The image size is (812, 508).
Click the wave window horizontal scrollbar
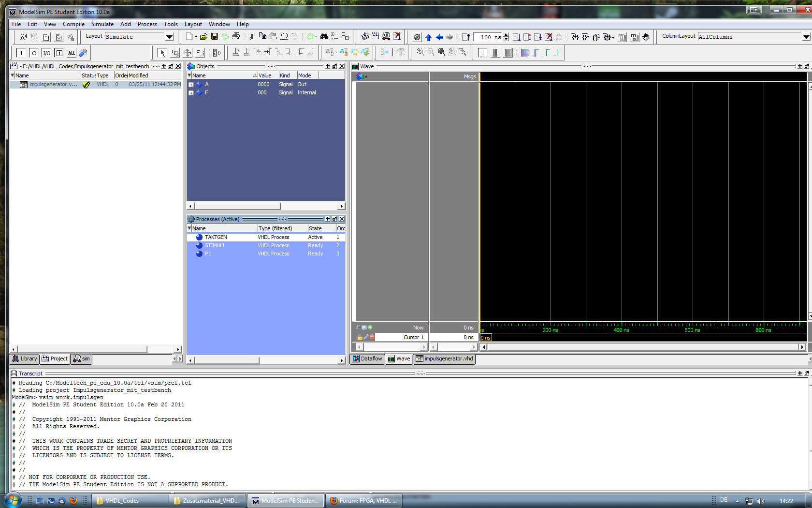click(x=643, y=347)
